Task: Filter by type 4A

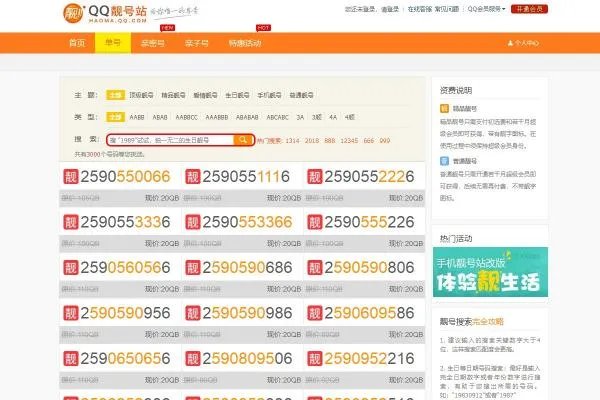Action: pyautogui.click(x=333, y=117)
